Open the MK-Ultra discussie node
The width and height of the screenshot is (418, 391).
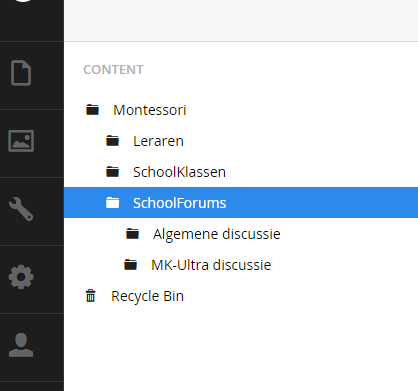coord(211,265)
